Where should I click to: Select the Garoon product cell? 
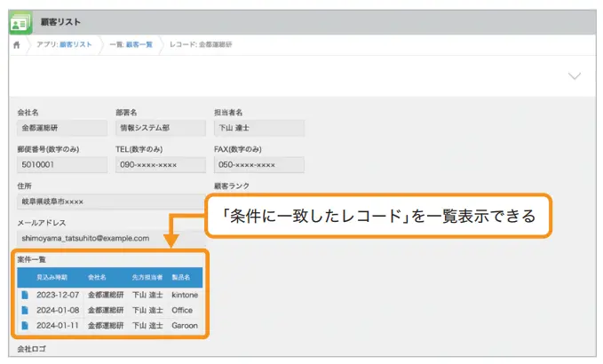tap(185, 326)
